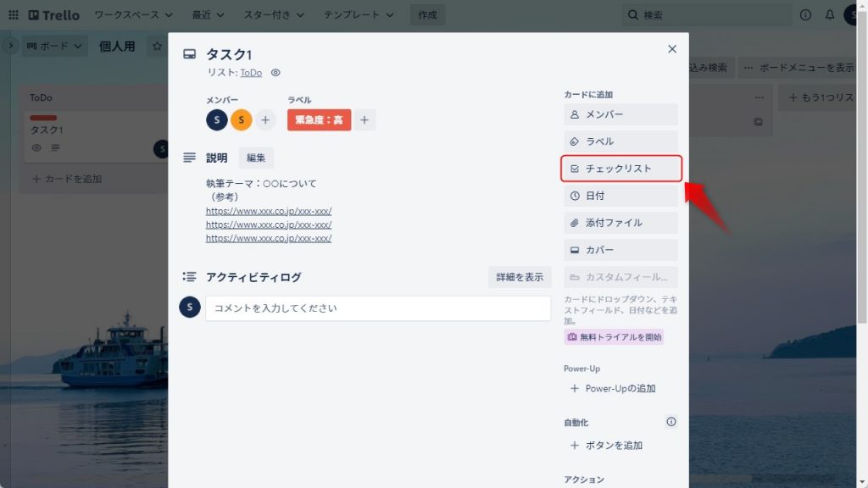
Task: Add ラベル to card from sidebar
Action: point(620,141)
